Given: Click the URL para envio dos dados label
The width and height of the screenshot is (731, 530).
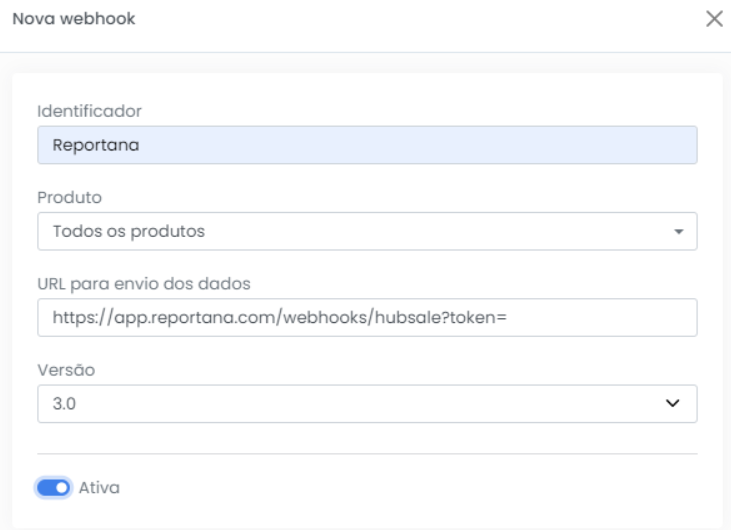Looking at the screenshot, I should [x=144, y=284].
